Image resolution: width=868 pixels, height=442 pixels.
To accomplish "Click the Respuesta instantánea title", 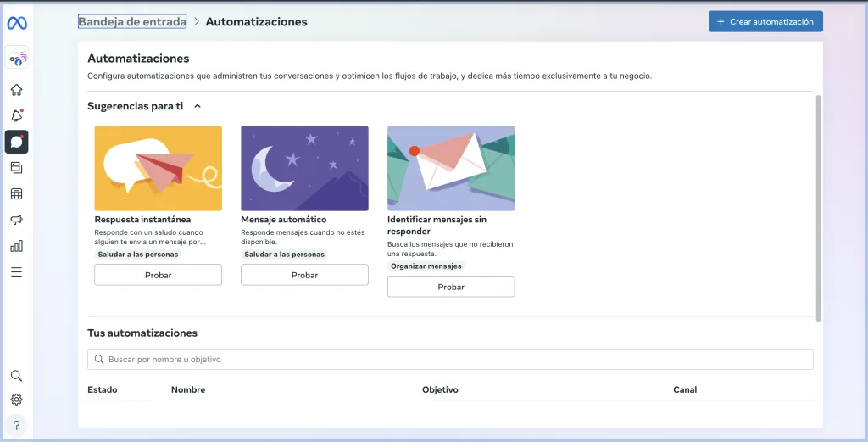I will pyautogui.click(x=142, y=220).
